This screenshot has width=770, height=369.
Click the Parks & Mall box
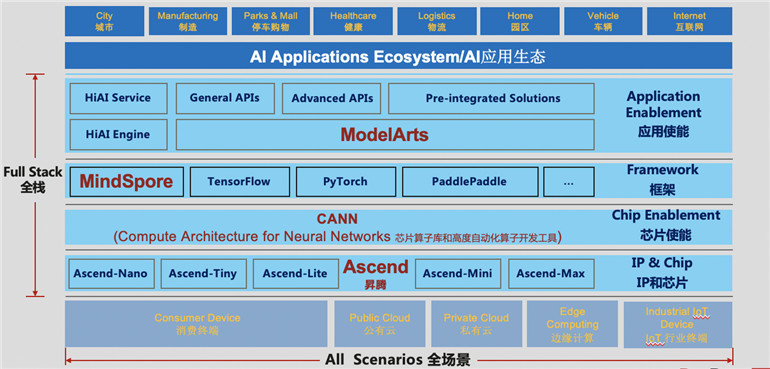tap(271, 21)
